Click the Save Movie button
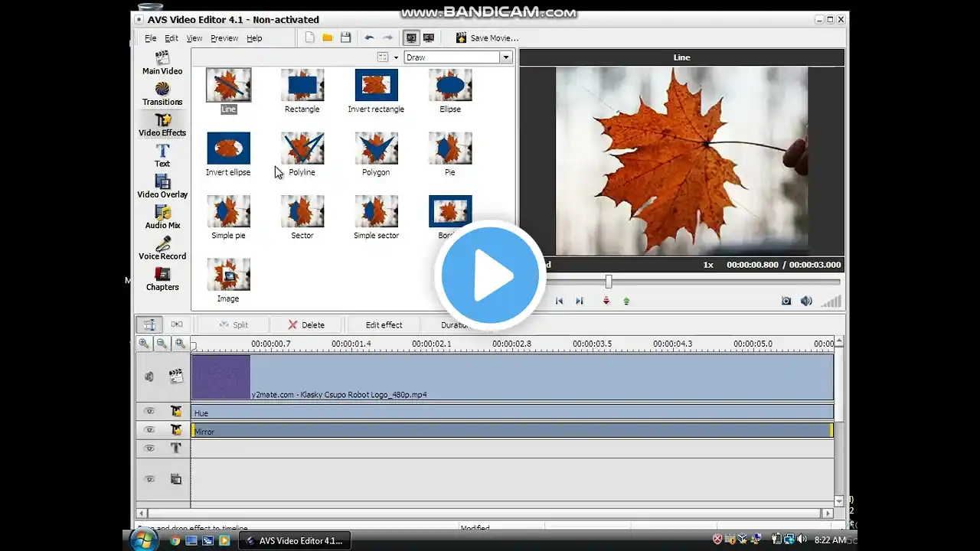 click(x=487, y=38)
